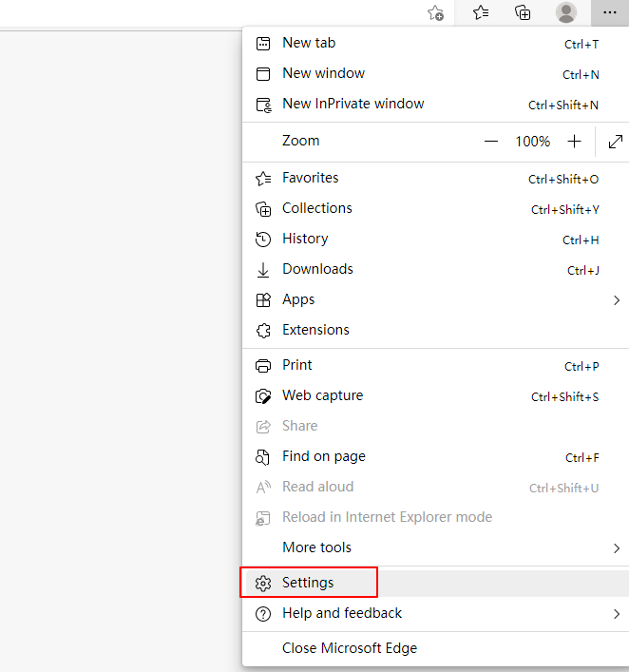Click the add to favorites star icon
Screen dimensions: 629x672
tap(435, 13)
